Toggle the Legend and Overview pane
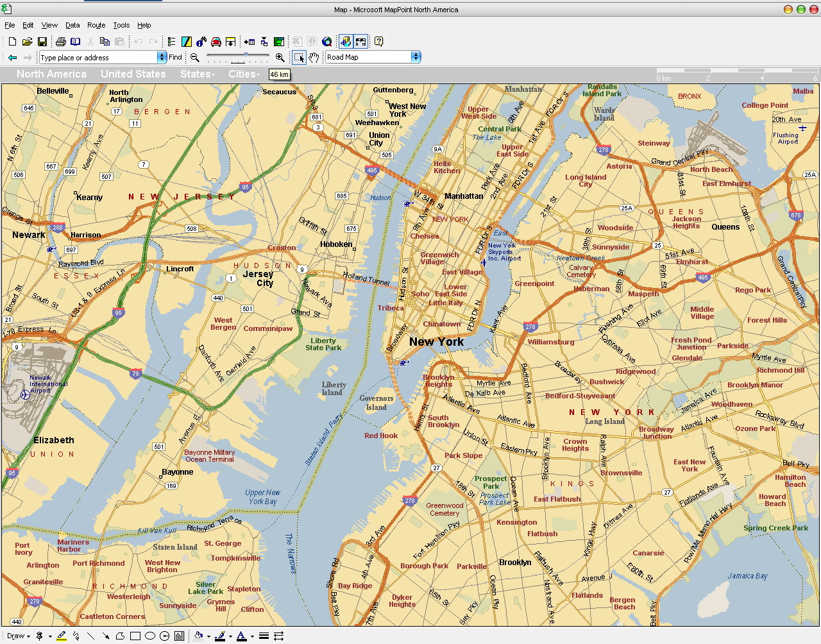The width and height of the screenshot is (821, 644). pos(171,42)
